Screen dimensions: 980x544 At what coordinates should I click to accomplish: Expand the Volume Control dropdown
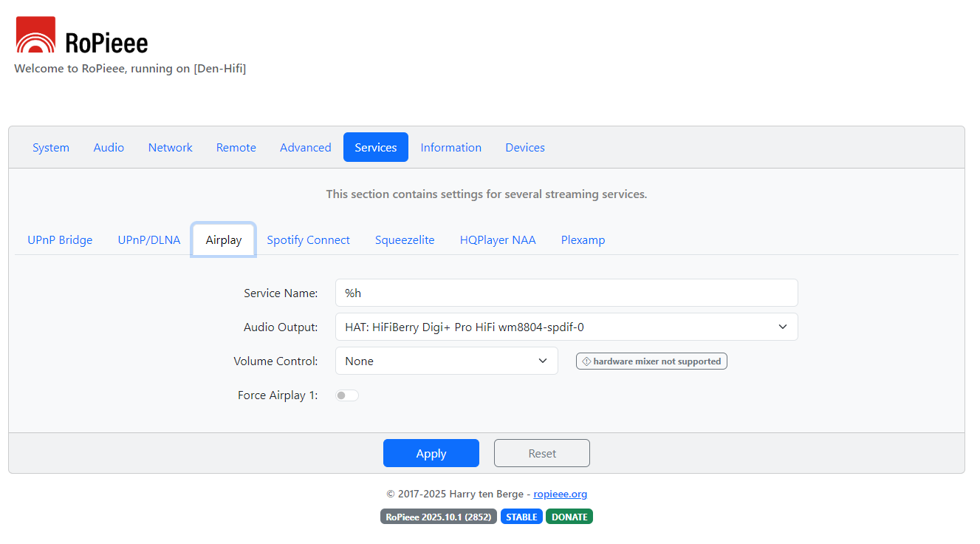[446, 361]
